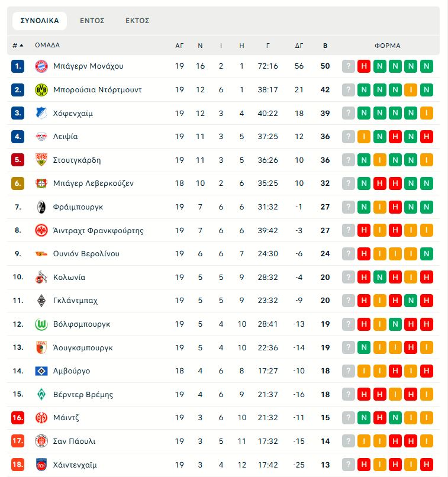Image resolution: width=448 pixels, height=477 pixels.
Task: Select the Mainz club crest
Action: tap(40, 418)
